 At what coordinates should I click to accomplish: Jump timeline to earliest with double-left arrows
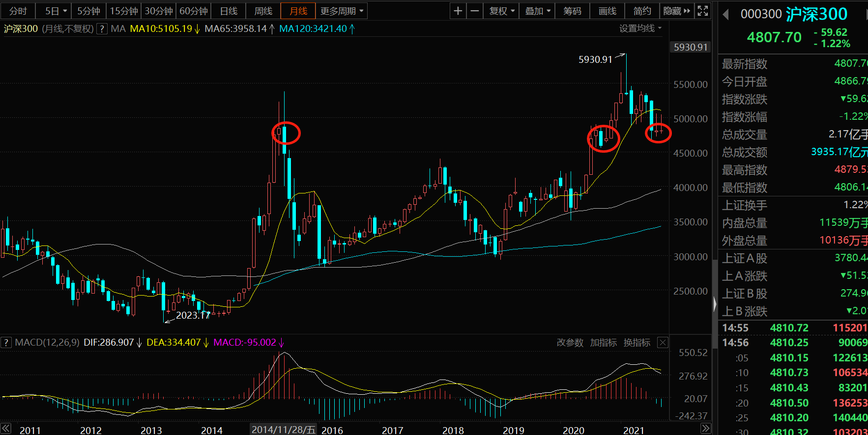coord(5,429)
